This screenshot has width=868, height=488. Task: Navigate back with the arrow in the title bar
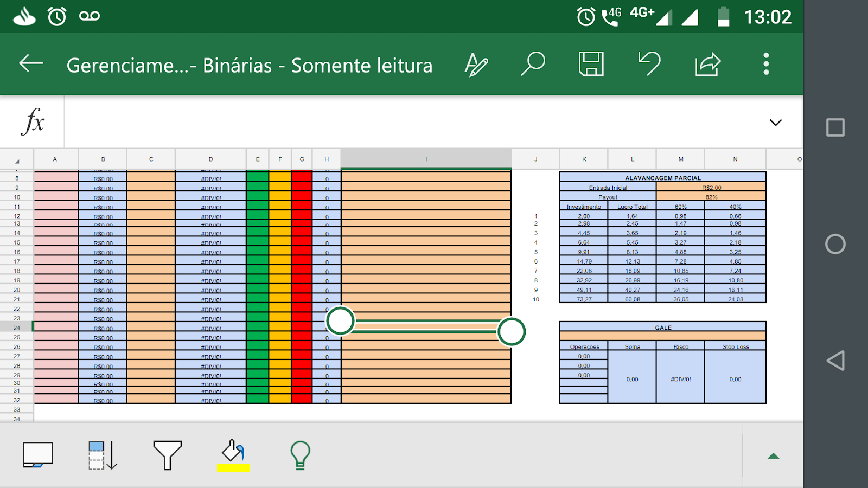click(31, 63)
